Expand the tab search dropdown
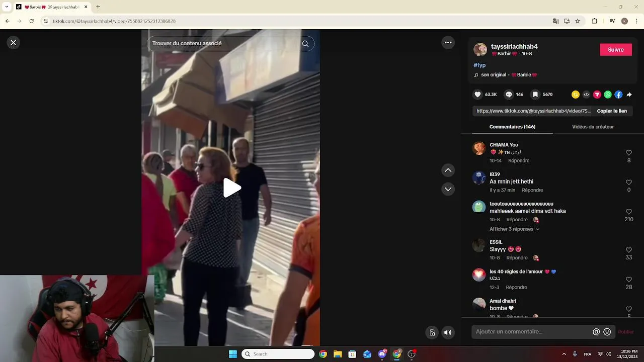Screen dimensions: 644x362 [x=7, y=7]
